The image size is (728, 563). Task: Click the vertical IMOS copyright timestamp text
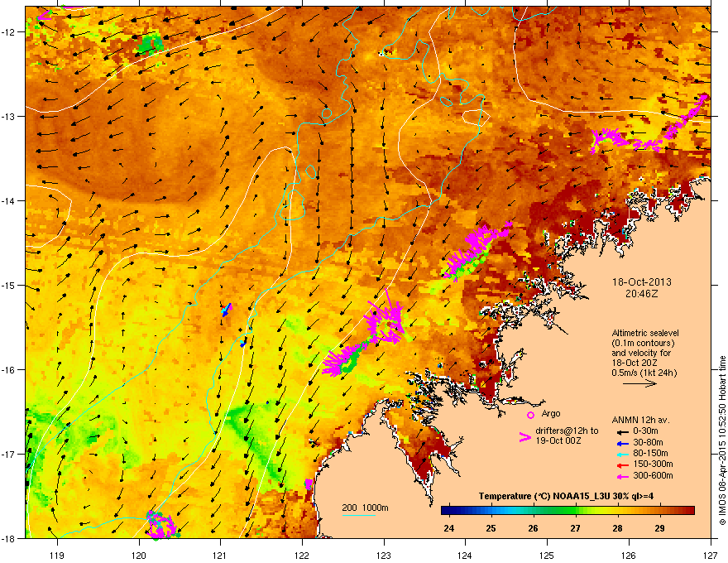722,440
